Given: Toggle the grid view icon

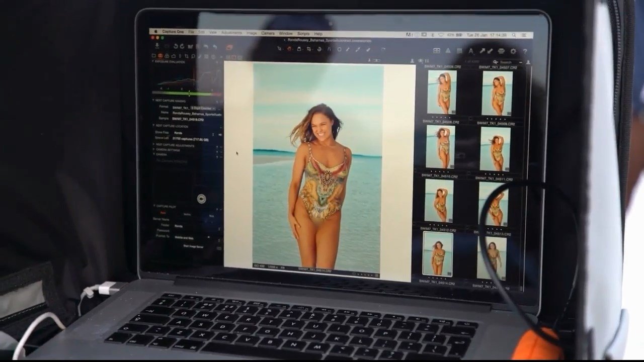Looking at the screenshot, I should tap(436, 51).
